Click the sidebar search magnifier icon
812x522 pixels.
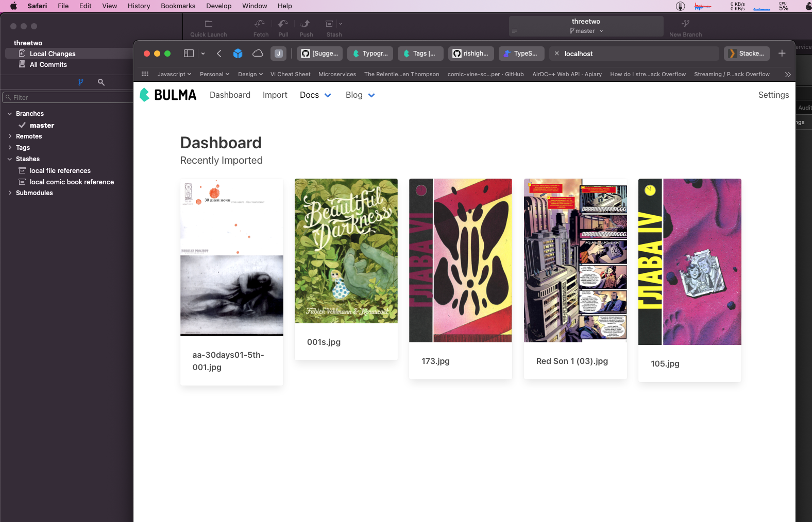tap(101, 82)
